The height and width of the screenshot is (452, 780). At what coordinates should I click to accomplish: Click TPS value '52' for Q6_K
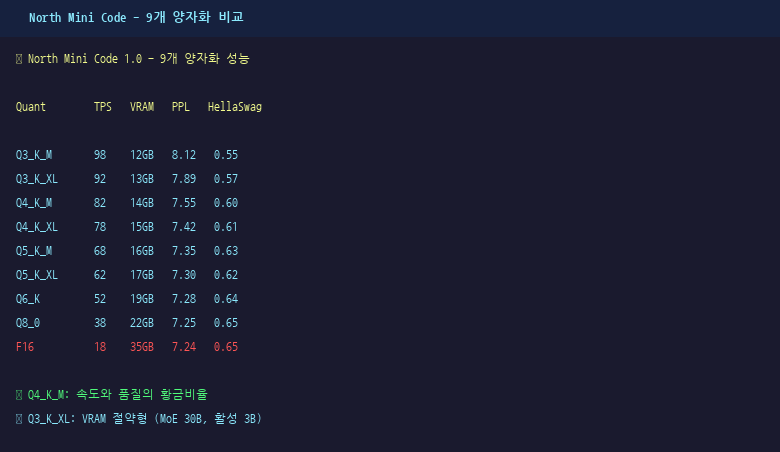100,299
